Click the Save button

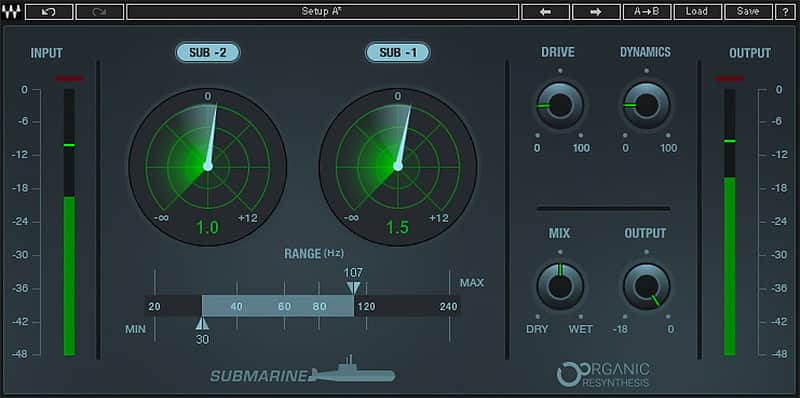pyautogui.click(x=748, y=12)
